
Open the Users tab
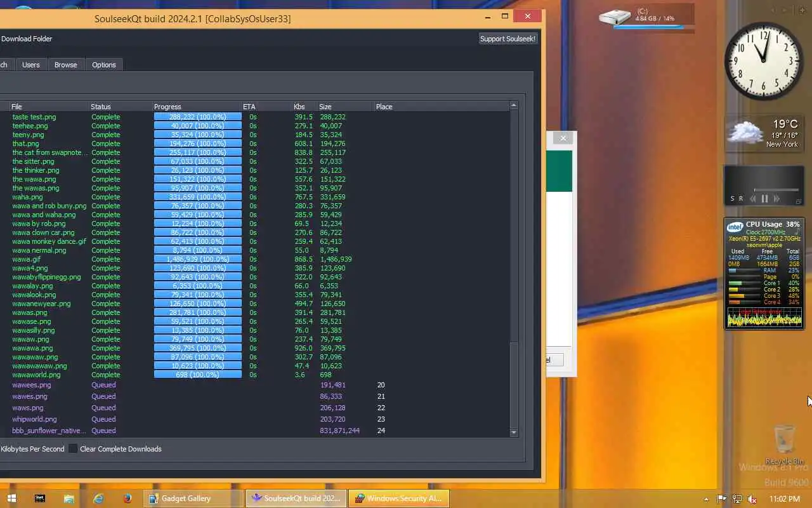pos(30,65)
